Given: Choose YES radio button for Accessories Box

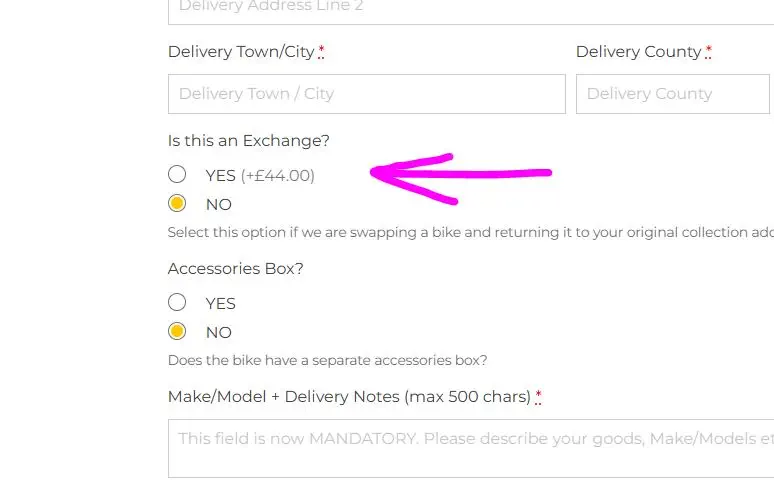Looking at the screenshot, I should [x=178, y=302].
